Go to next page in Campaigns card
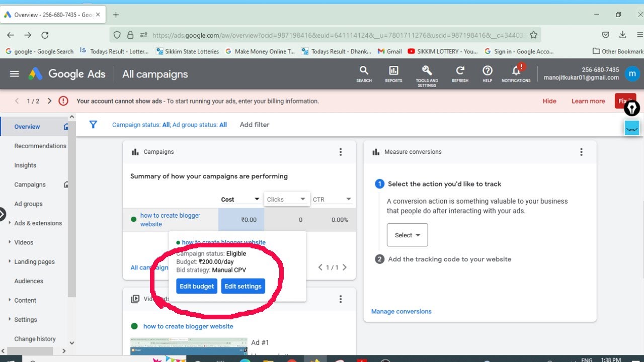The height and width of the screenshot is (362, 644). 345,267
